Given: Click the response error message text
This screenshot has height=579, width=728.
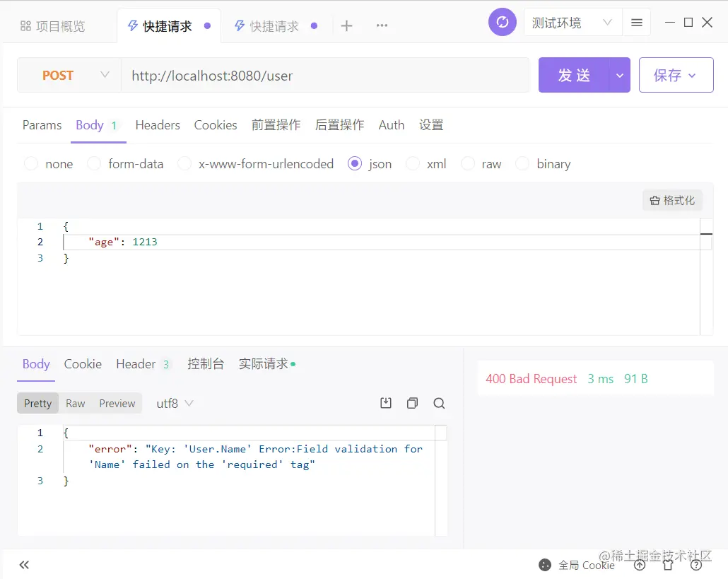Looking at the screenshot, I should tap(255, 457).
